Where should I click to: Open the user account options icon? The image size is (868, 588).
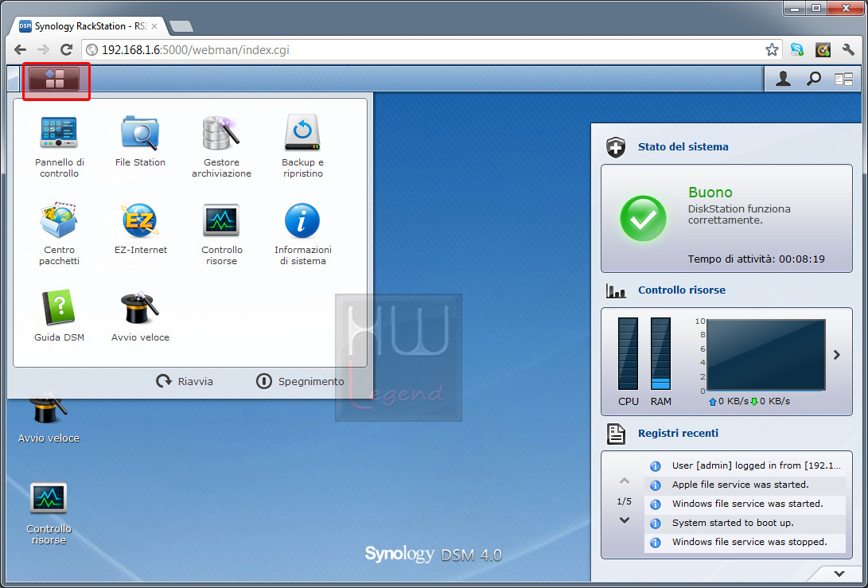pos(783,80)
